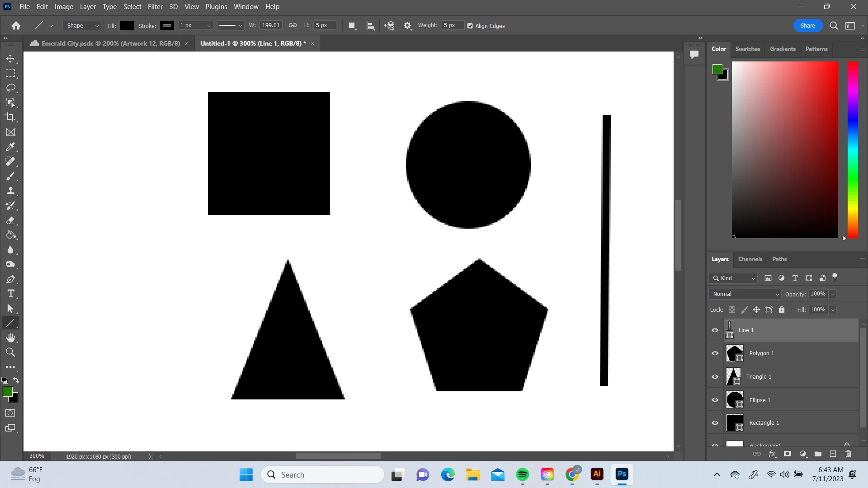Open the Shape tool mode dropdown

(82, 26)
